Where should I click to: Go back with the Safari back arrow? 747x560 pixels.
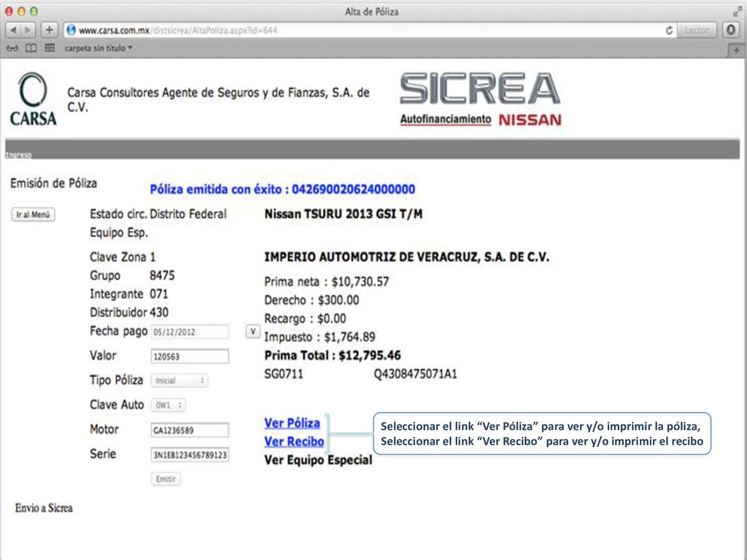click(13, 31)
